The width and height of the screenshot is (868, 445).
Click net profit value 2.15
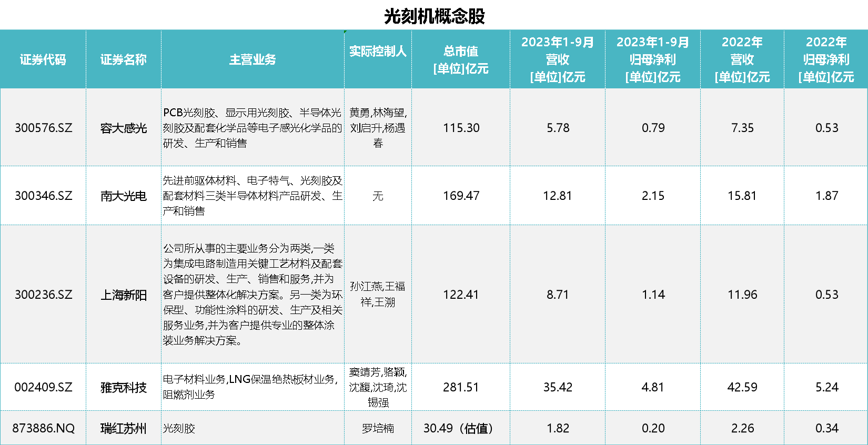(x=653, y=196)
